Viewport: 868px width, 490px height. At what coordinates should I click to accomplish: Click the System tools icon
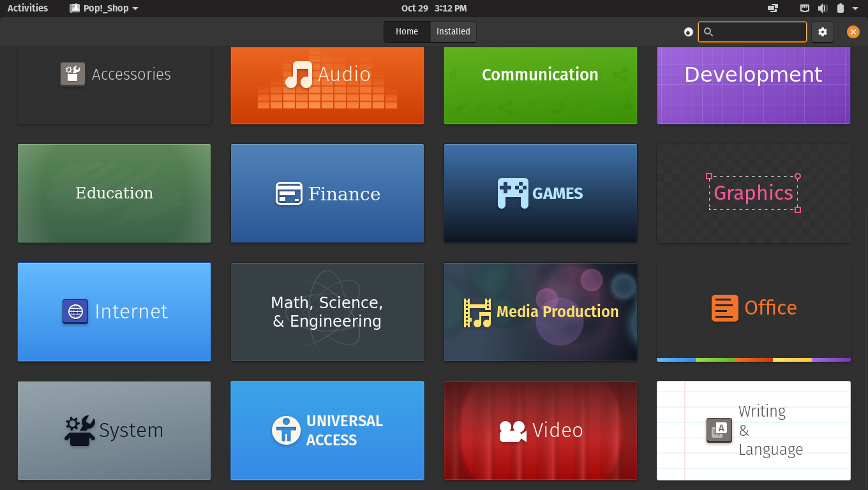[x=80, y=431]
